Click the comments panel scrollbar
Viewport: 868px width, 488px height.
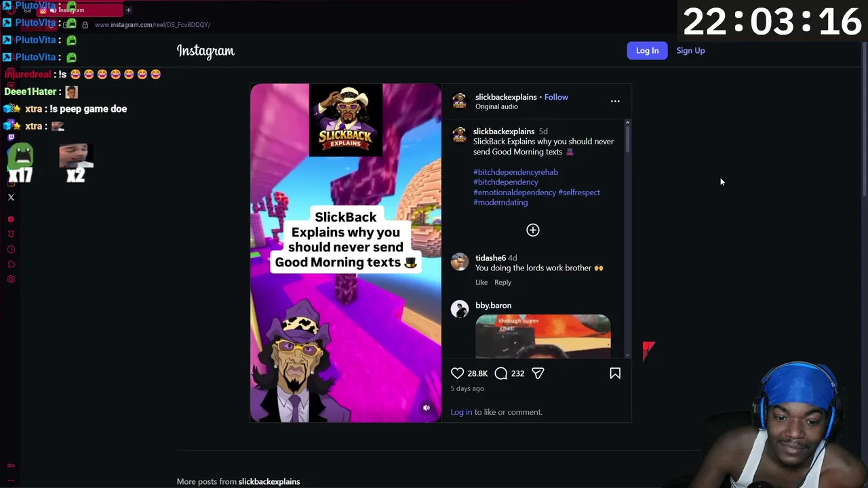(627, 240)
